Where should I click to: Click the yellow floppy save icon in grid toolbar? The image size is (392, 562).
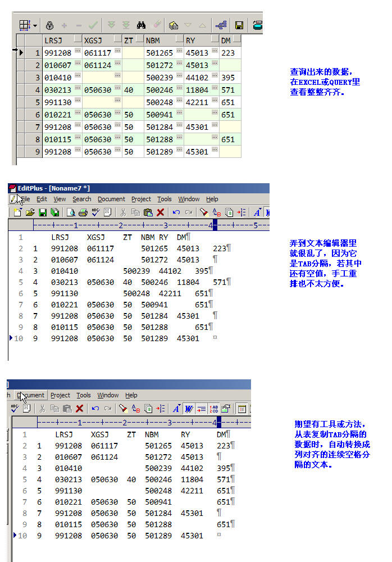click(x=239, y=25)
